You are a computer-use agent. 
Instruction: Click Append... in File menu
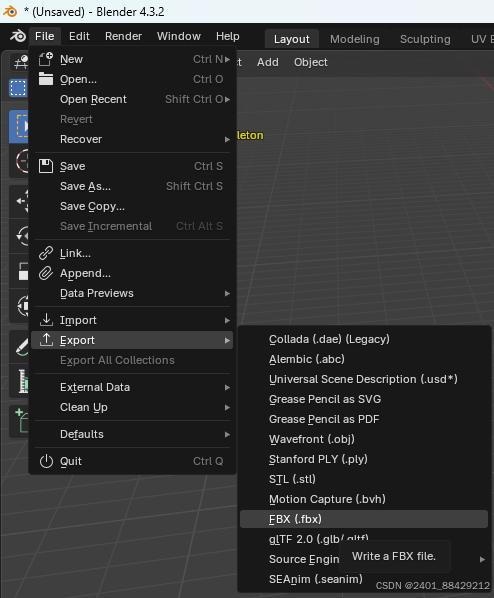pos(133,273)
